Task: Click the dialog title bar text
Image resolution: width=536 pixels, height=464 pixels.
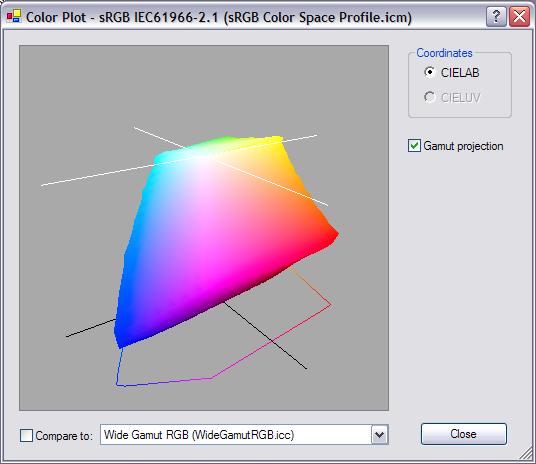Action: (219, 17)
